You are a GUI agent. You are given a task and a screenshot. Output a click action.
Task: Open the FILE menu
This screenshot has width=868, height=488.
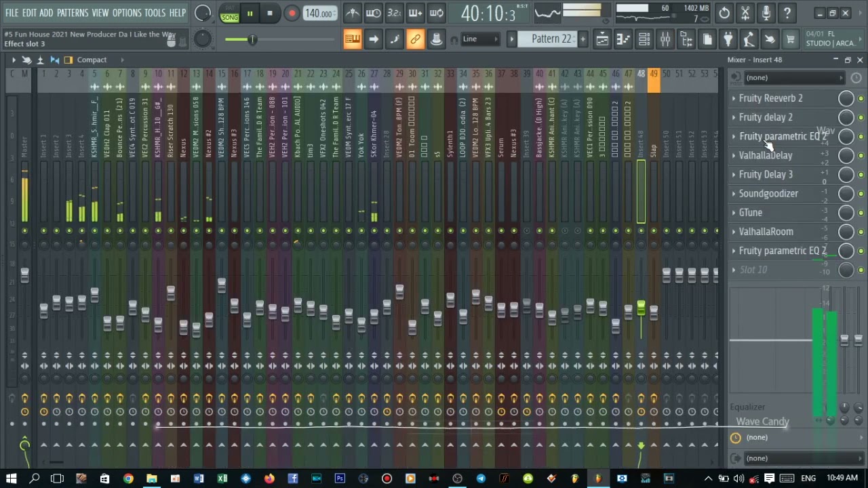pyautogui.click(x=12, y=13)
